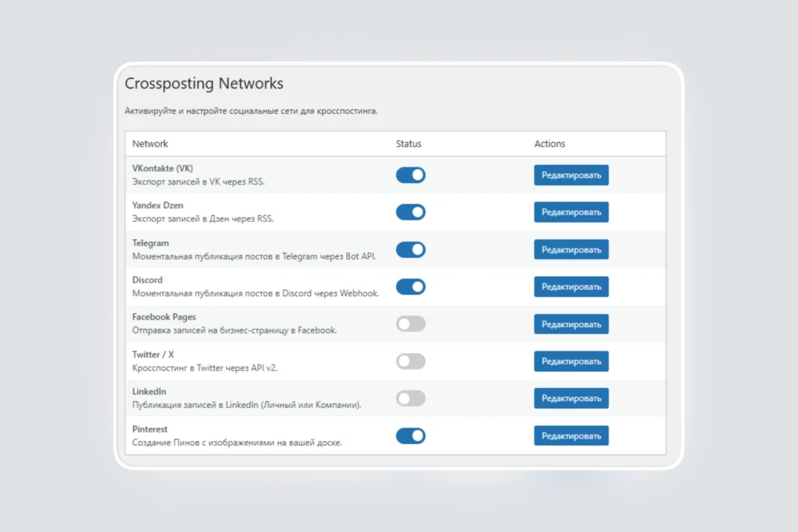Viewport: 798px width, 532px height.
Task: Click Редактировать in the Twitter / X row
Action: pyautogui.click(x=571, y=361)
